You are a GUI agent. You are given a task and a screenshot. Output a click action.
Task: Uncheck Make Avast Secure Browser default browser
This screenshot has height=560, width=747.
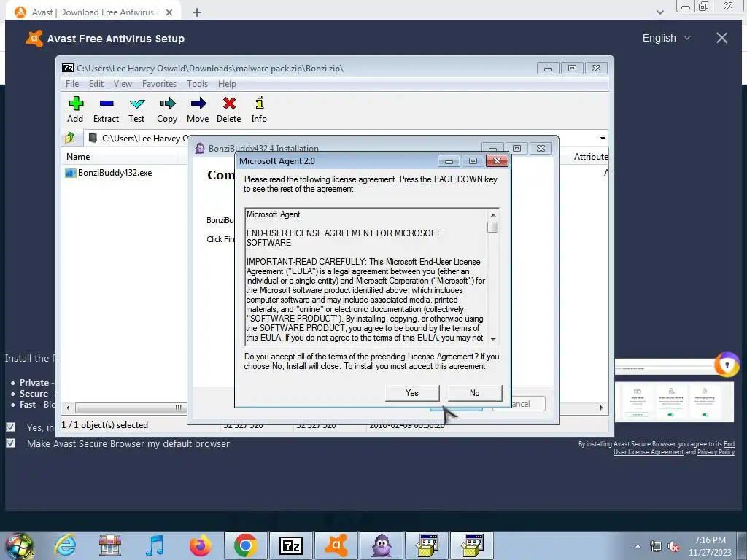[10, 443]
